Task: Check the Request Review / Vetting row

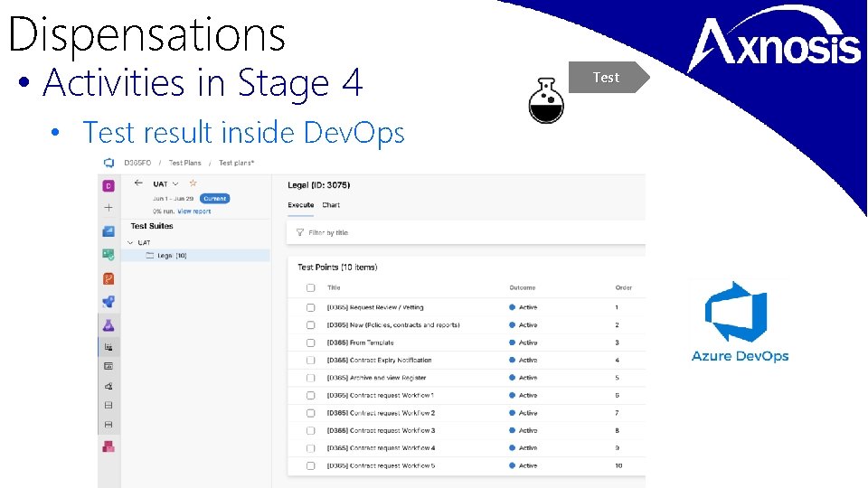Action: pos(310,307)
